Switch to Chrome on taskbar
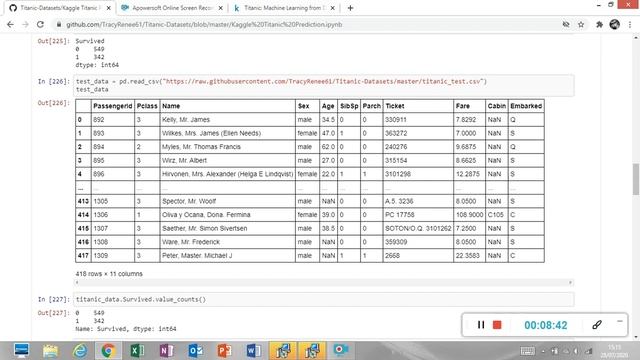Image resolution: width=640 pixels, height=360 pixels. pyautogui.click(x=108, y=351)
